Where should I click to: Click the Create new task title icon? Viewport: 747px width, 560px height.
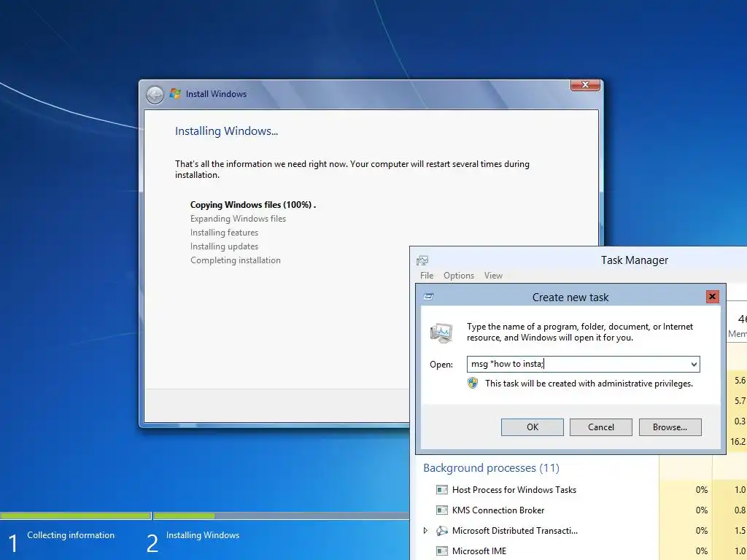pos(429,297)
